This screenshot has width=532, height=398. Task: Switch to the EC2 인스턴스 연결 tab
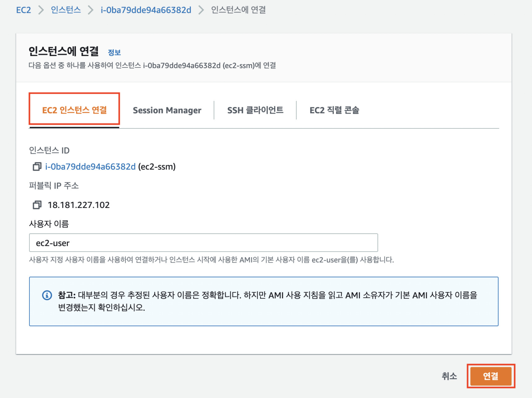(74, 110)
